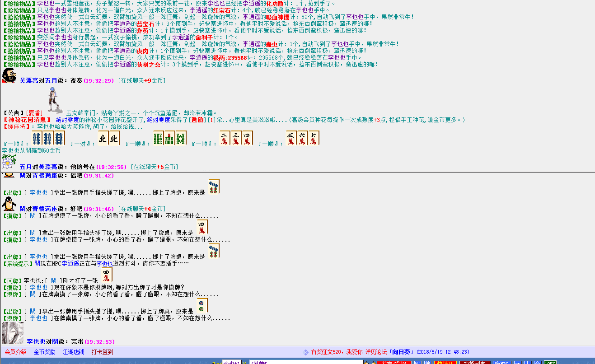Open the 打卡签到 menu item
This screenshot has width=595, height=364.
pos(103,352)
